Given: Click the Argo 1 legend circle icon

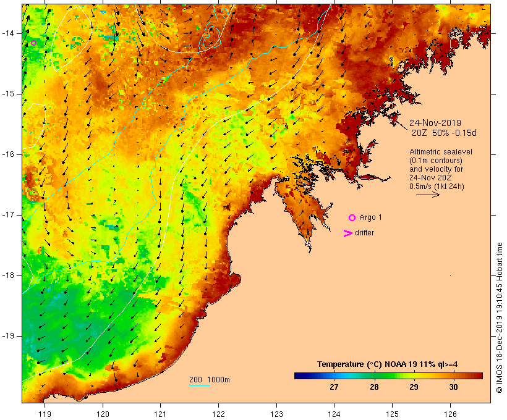Looking at the screenshot, I should click(x=352, y=218).
